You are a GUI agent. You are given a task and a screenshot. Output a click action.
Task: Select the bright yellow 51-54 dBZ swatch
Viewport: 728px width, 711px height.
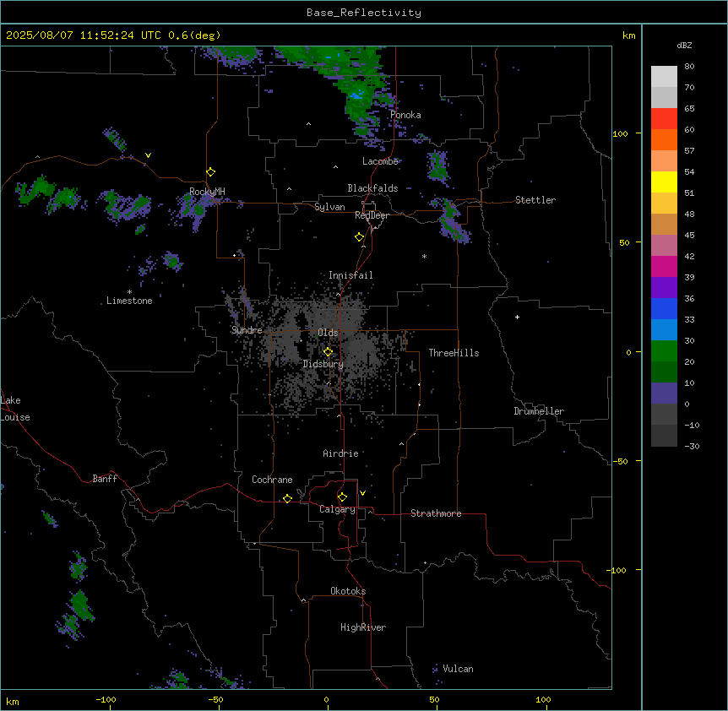click(664, 182)
